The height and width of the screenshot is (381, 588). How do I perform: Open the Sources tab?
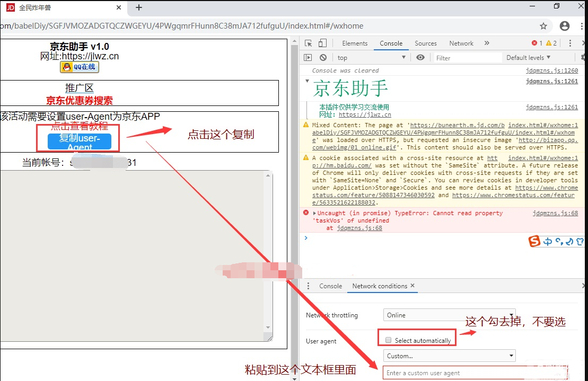coord(426,43)
